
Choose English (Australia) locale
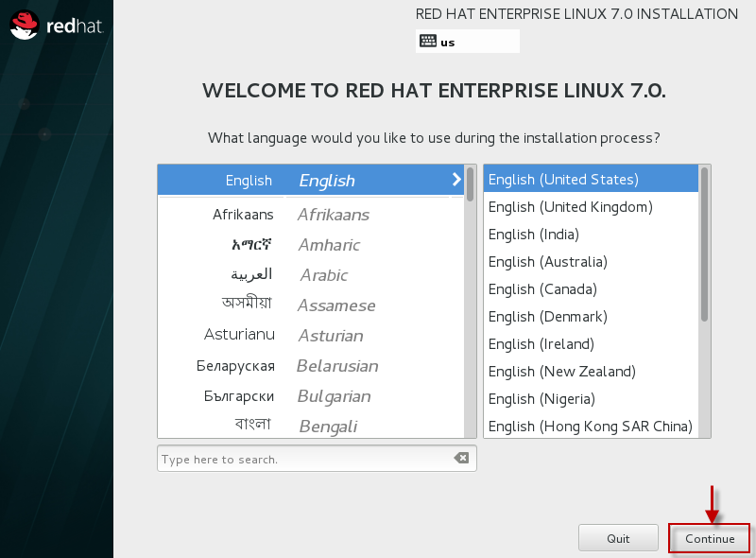click(591, 262)
